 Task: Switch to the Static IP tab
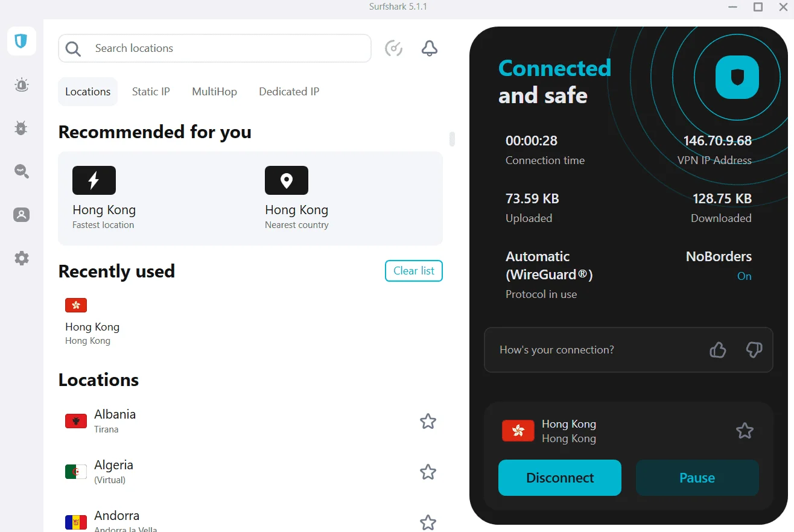151,92
